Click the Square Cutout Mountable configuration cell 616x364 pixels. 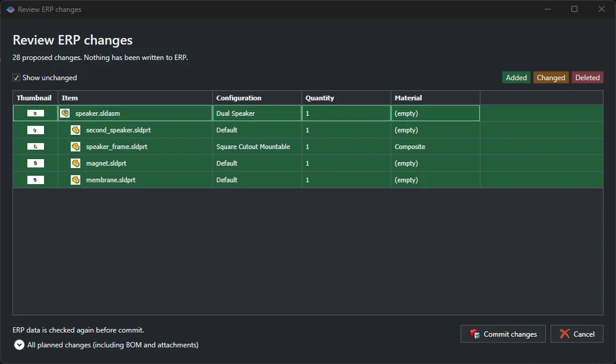coord(257,147)
